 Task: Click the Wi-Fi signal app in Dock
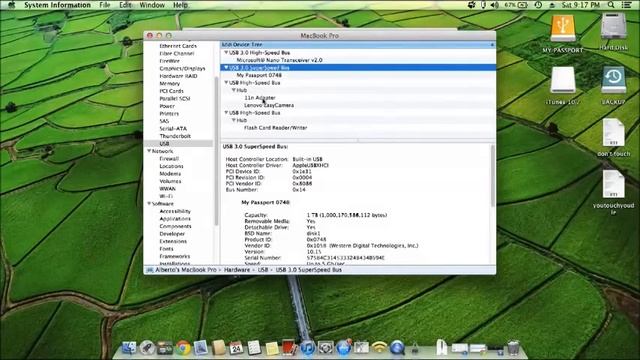click(379, 348)
